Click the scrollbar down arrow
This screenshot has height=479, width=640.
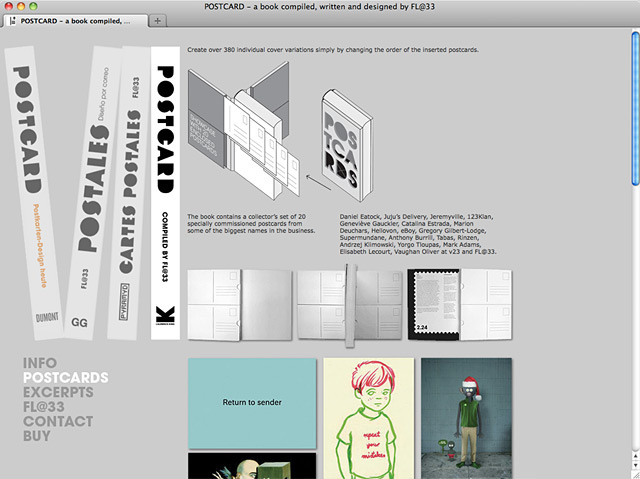pos(636,466)
